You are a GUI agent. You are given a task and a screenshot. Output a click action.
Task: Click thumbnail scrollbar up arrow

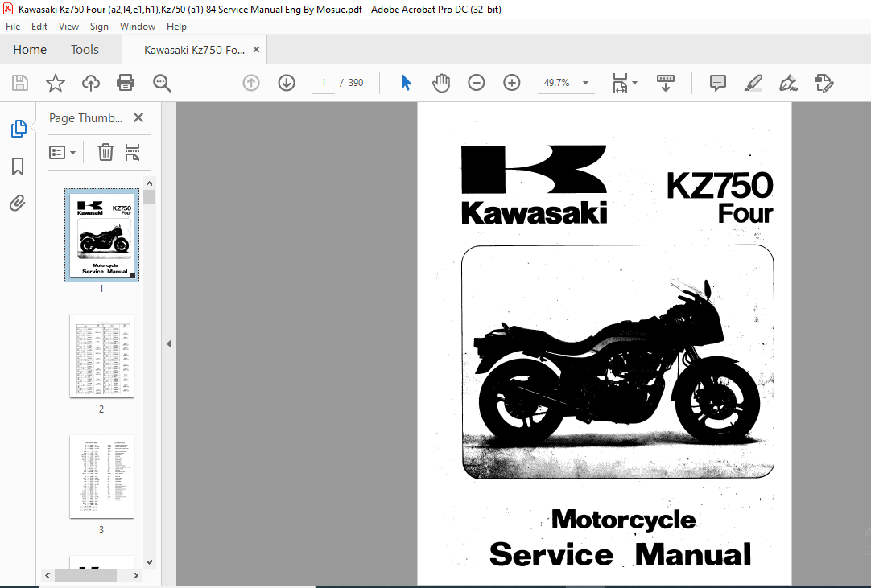(x=149, y=183)
